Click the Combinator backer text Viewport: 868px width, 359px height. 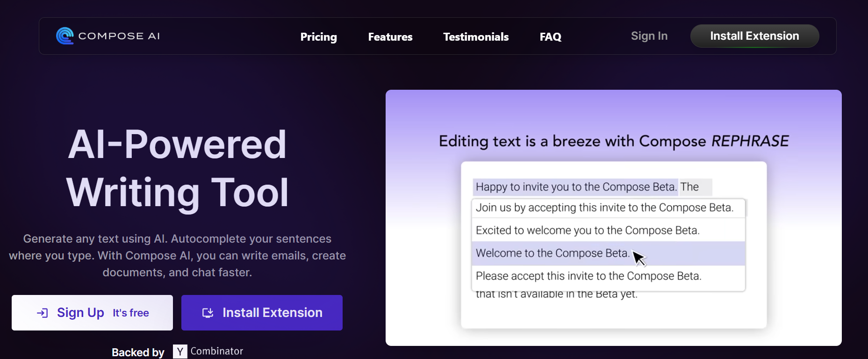pyautogui.click(x=217, y=351)
